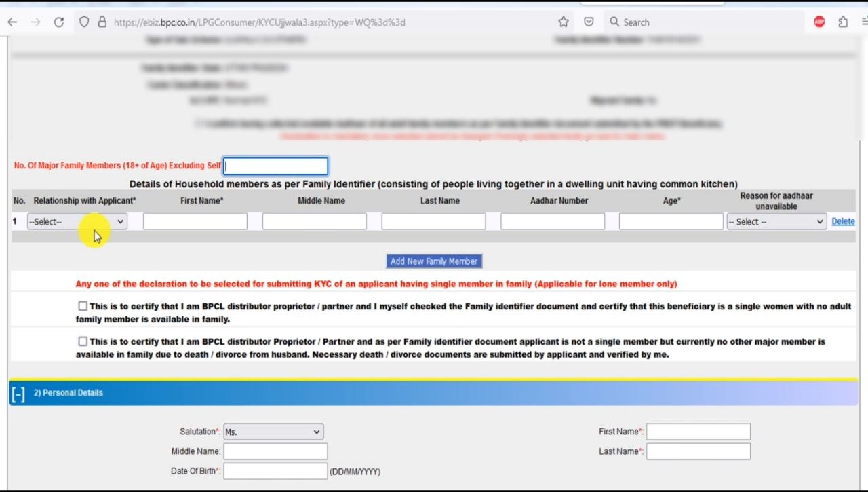
Task: Click the 'Age*' column header
Action: [x=672, y=201]
